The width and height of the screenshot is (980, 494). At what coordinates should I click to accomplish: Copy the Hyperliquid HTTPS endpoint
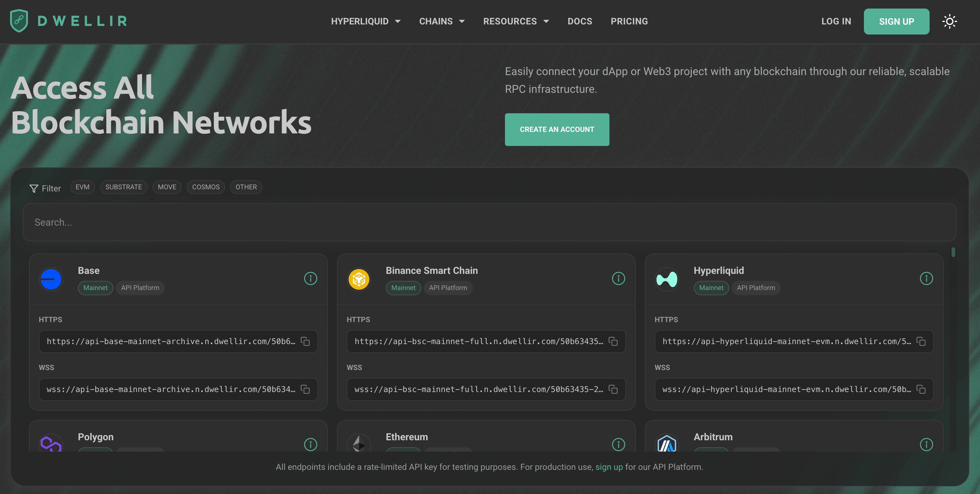click(x=921, y=341)
